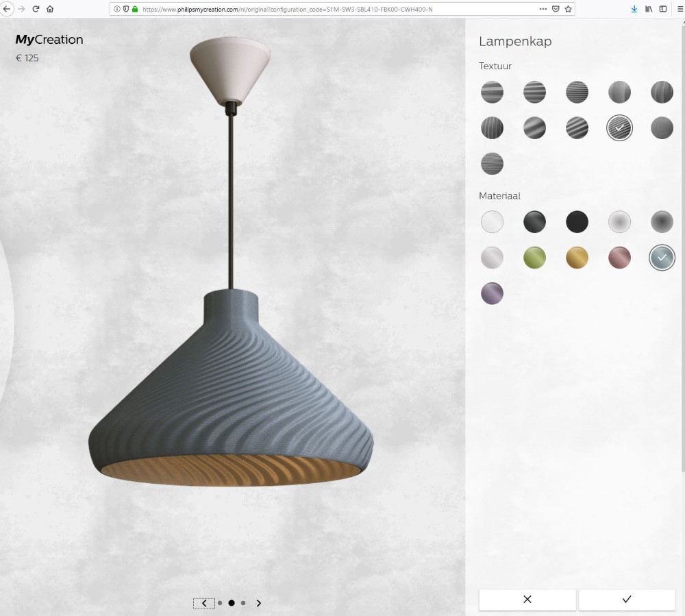Select the solid black material swatch

577,222
